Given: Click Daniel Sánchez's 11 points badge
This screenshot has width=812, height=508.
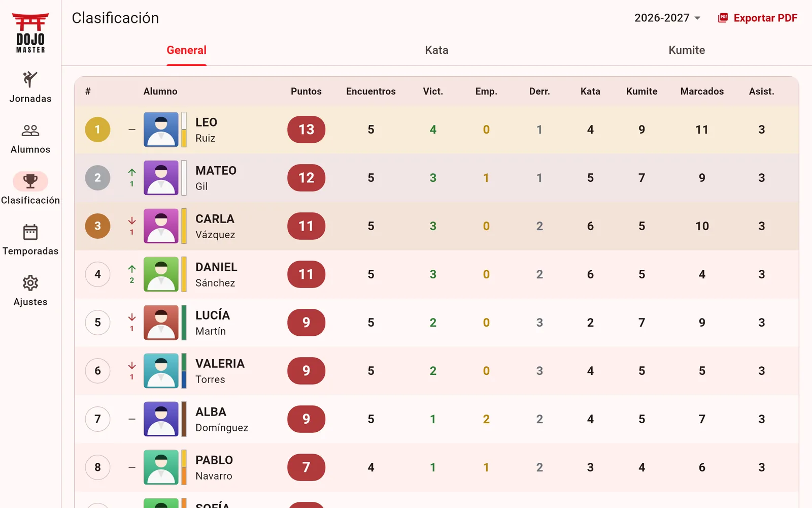Looking at the screenshot, I should click(306, 274).
